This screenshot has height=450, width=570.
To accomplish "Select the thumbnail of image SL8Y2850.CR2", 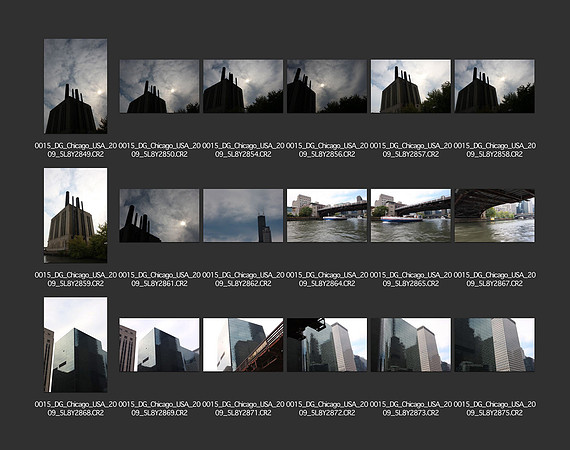I will (160, 87).
